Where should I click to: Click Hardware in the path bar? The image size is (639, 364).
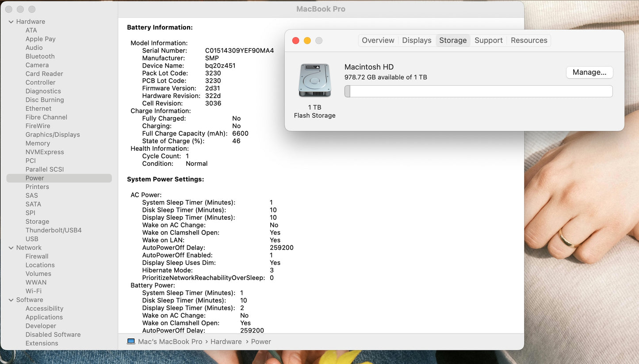coord(226,341)
